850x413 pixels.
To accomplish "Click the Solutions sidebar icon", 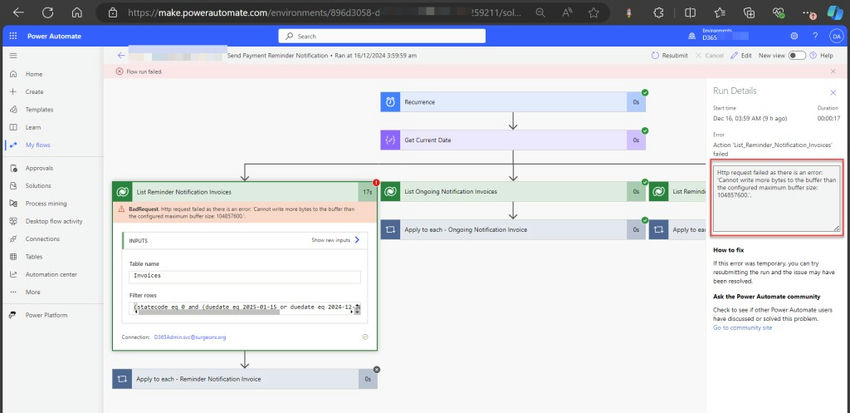I will coord(14,186).
